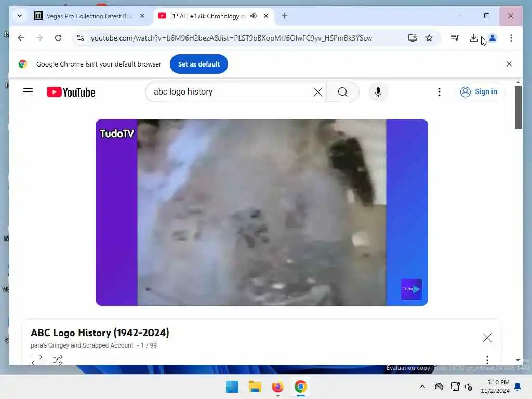This screenshot has width=532, height=399.
Task: Open the muted volume tray icon
Action: tap(469, 387)
